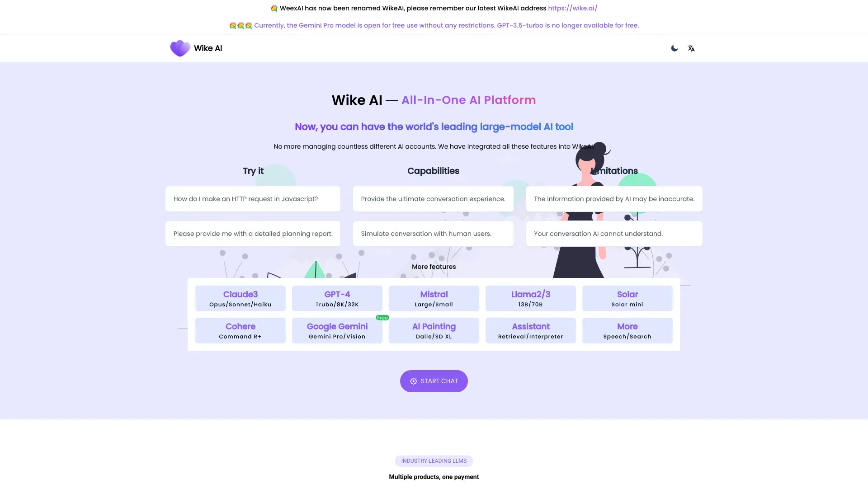
Task: Click Assistant Retrieval/Interpreter option
Action: click(x=531, y=330)
